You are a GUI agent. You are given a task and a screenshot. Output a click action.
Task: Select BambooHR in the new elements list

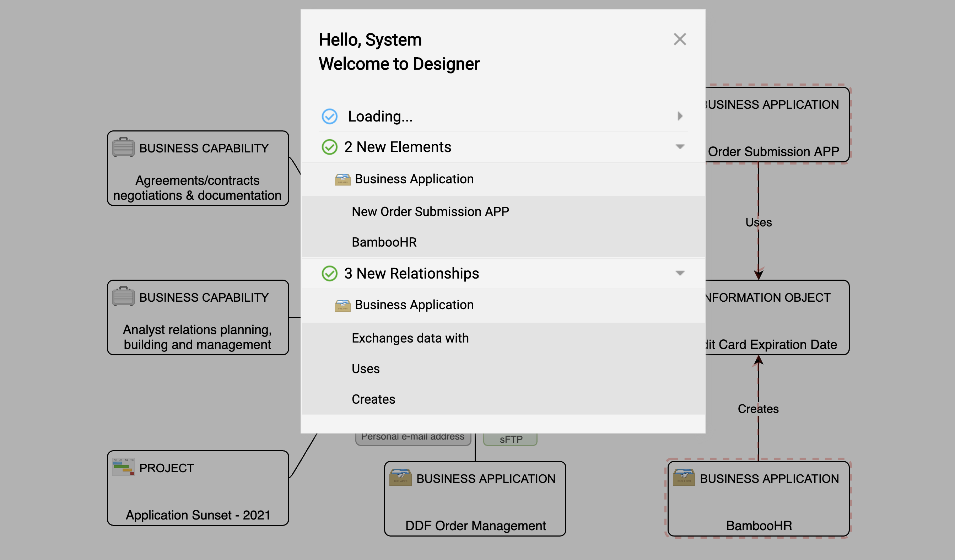[x=384, y=242]
